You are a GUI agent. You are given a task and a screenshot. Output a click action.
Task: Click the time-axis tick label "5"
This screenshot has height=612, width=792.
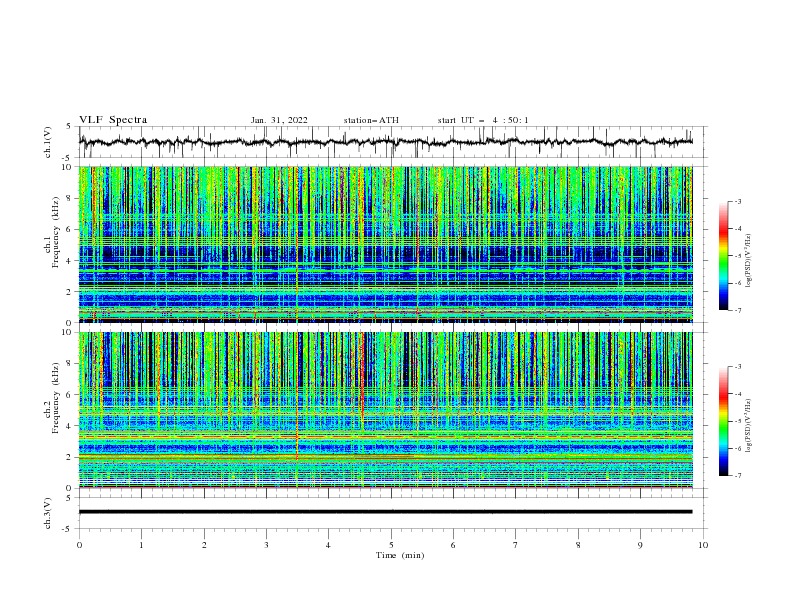pos(391,545)
